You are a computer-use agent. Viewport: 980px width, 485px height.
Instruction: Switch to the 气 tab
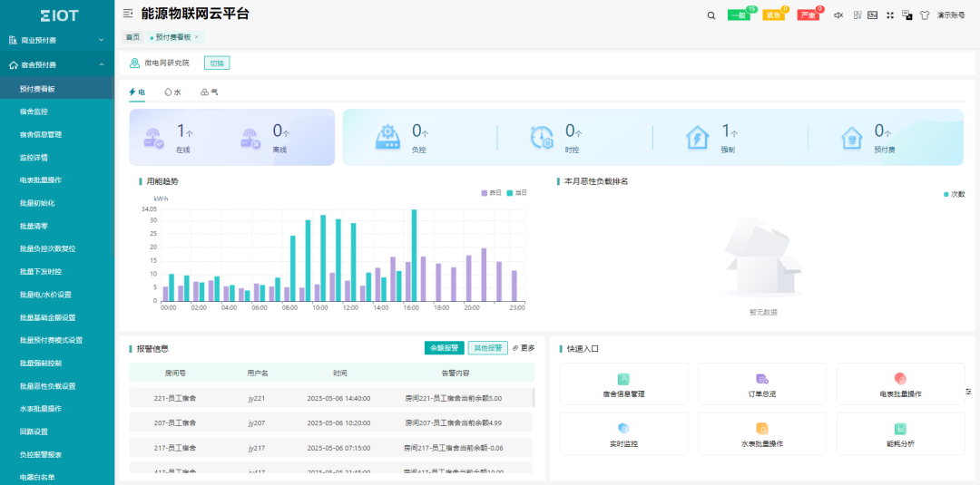click(x=210, y=92)
